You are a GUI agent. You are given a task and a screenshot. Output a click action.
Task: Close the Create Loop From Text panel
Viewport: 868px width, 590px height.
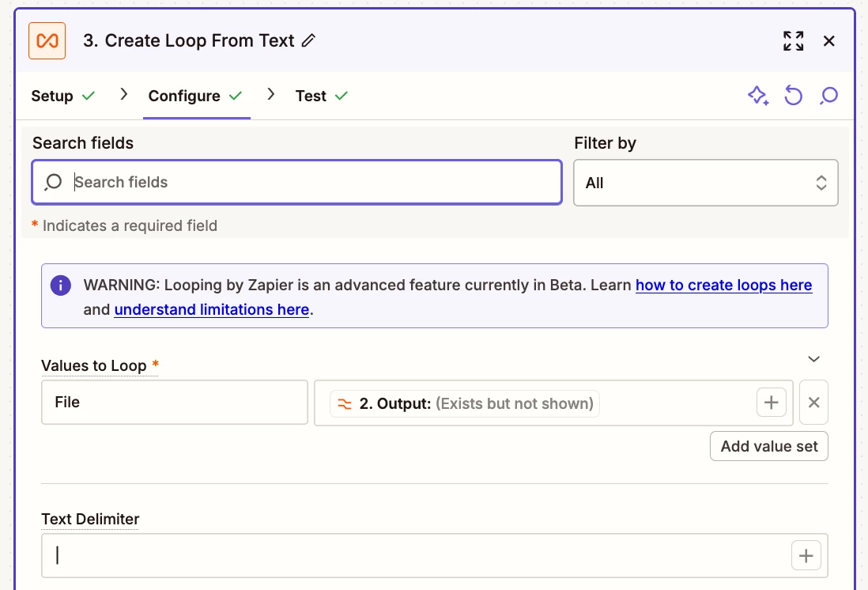pyautogui.click(x=828, y=41)
